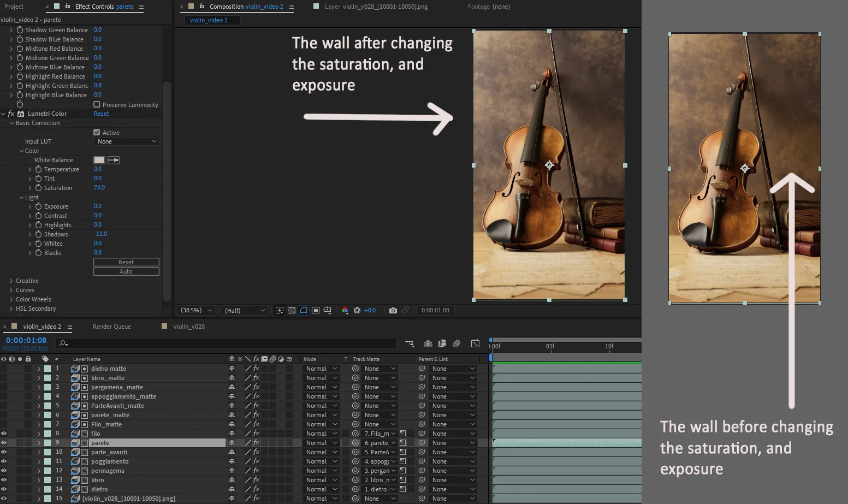Click Exposure value 0.3

[98, 206]
